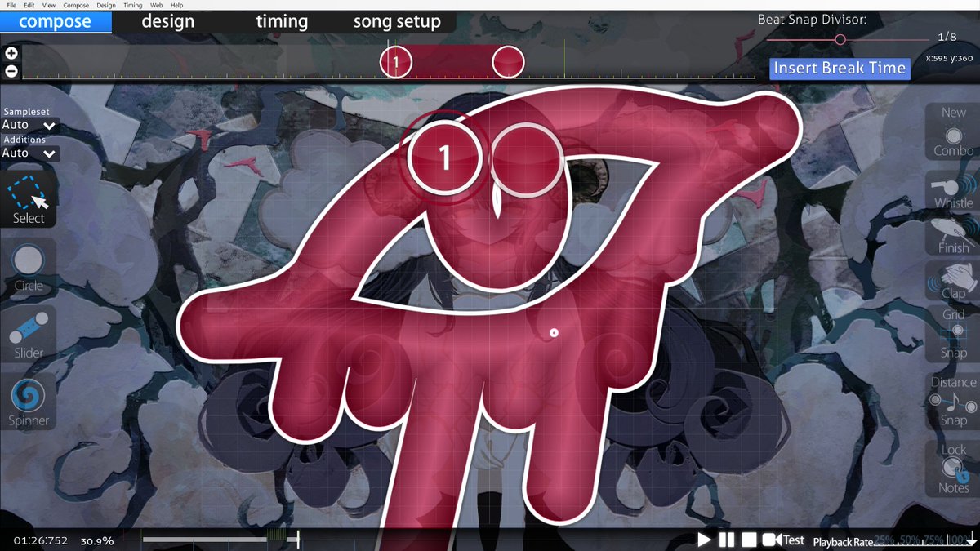Viewport: 980px width, 551px height.
Task: Open the Timing menu in the menu bar
Action: [133, 5]
